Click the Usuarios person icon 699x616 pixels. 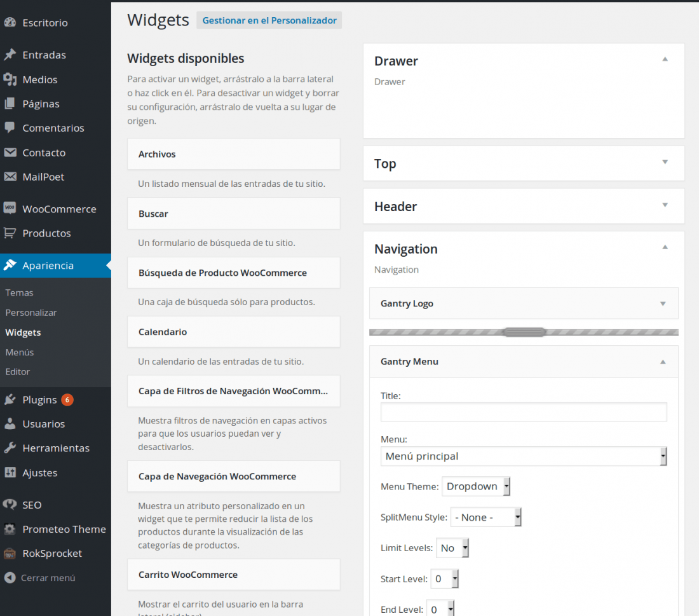tap(10, 423)
